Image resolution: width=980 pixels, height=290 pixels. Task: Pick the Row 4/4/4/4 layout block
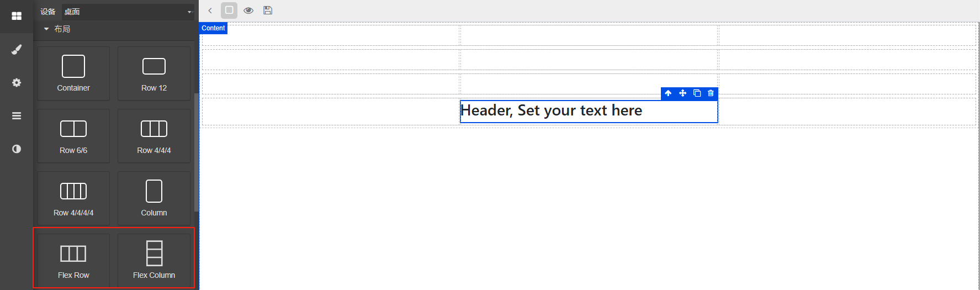pos(73,198)
